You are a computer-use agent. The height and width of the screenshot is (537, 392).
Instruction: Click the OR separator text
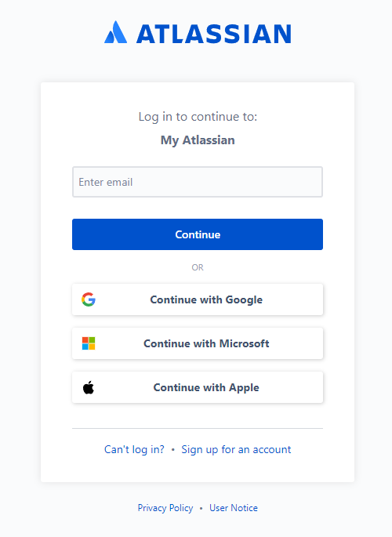[198, 267]
